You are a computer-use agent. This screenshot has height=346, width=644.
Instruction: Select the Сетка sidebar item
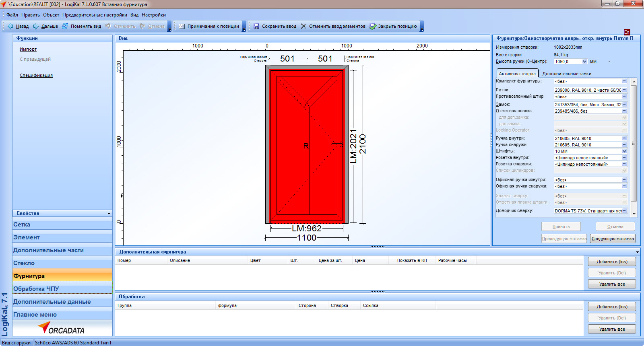[62, 224]
